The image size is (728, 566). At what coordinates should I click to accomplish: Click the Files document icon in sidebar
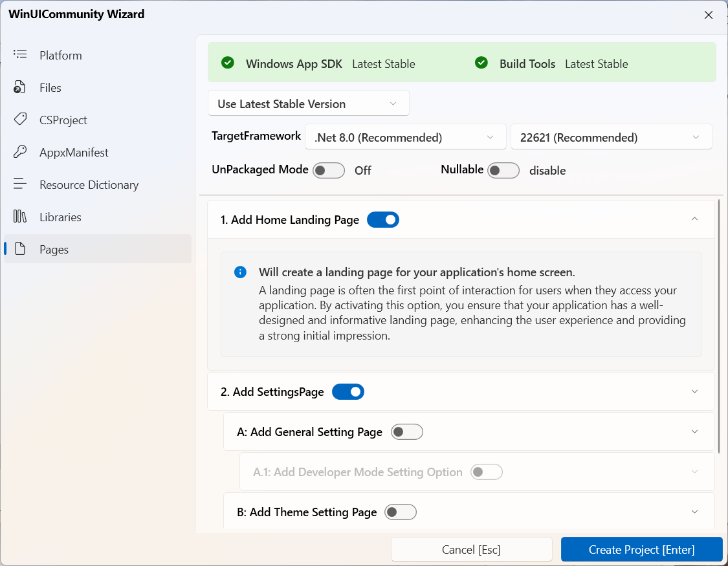tap(19, 87)
